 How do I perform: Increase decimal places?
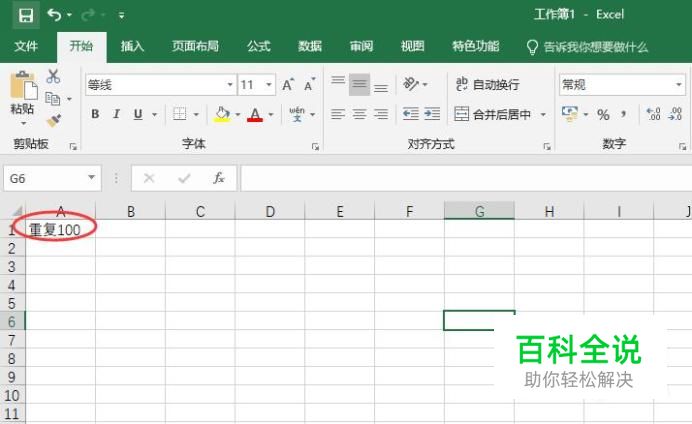653,114
